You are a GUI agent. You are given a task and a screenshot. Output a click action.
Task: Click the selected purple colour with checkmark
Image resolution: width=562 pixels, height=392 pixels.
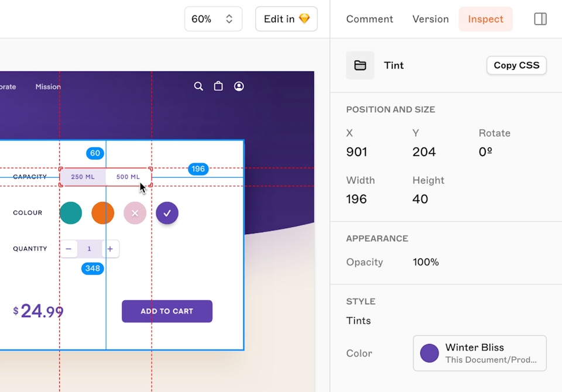(x=167, y=213)
